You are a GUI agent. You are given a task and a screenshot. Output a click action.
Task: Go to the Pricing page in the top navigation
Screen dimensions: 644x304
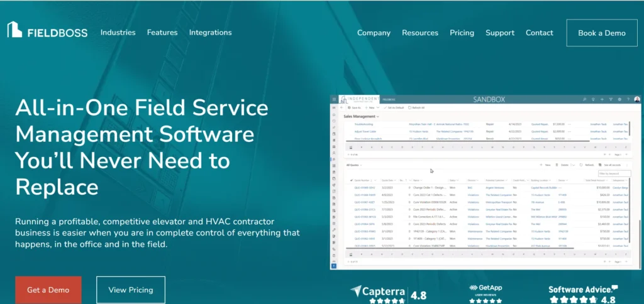point(462,33)
